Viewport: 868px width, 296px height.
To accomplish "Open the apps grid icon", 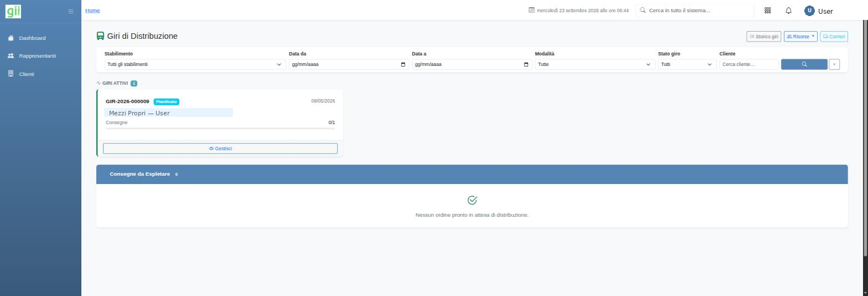I will (768, 11).
